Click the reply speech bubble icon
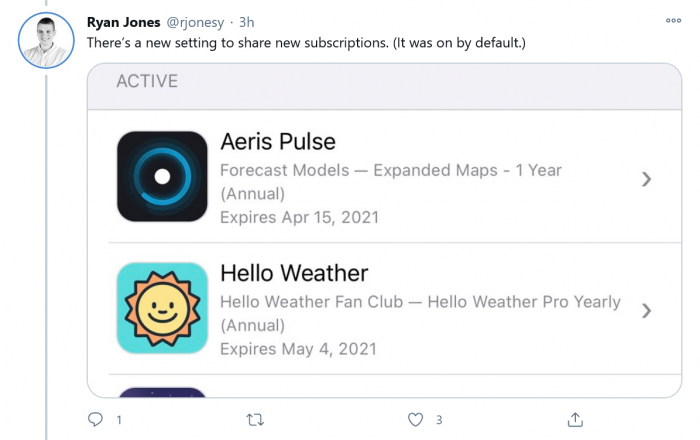700x440 pixels. coord(96,419)
